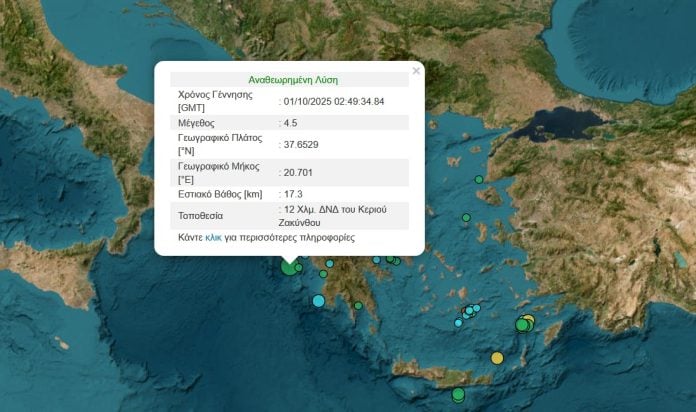Select the green marker in the central Aegean sea
The image size is (696, 412).
466,218
